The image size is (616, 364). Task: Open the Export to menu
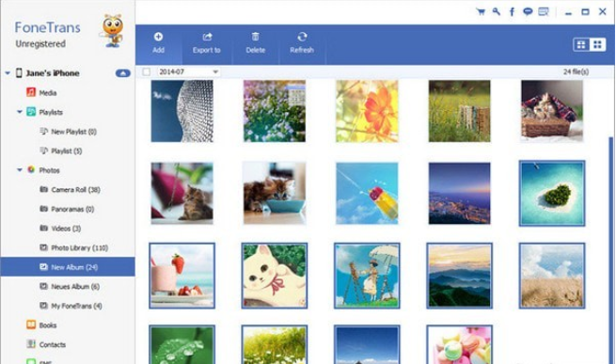(x=207, y=43)
